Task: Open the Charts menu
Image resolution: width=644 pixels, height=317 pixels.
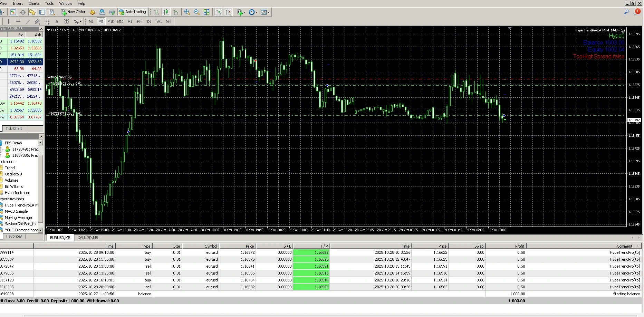Action: [x=34, y=3]
